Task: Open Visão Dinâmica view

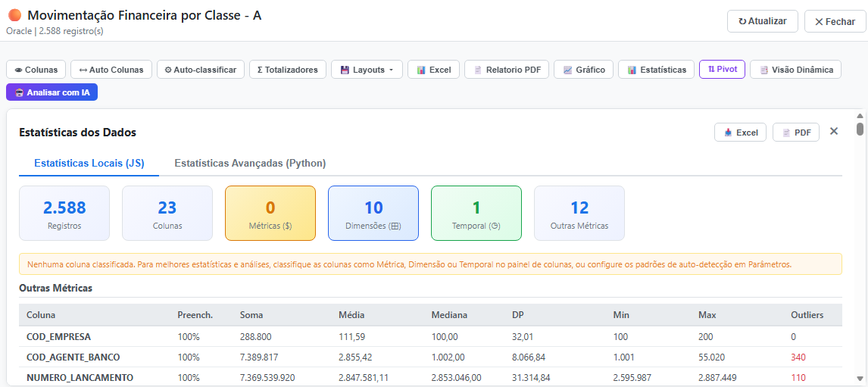Action: click(x=795, y=70)
